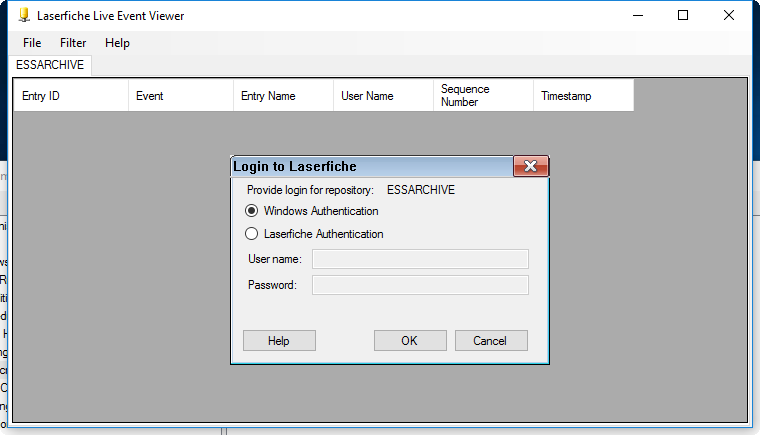Screen dimensions: 760x435
Task: Click the ESSARCHIVE repository name text
Action: click(421, 190)
